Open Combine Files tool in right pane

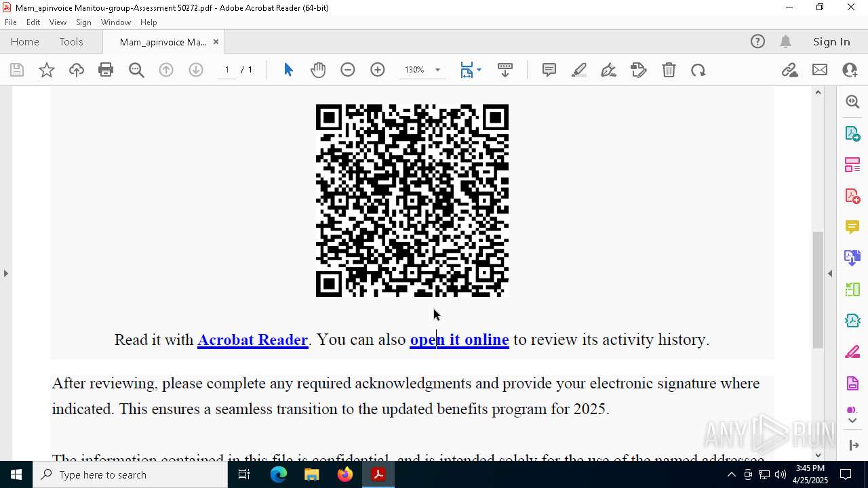click(852, 258)
